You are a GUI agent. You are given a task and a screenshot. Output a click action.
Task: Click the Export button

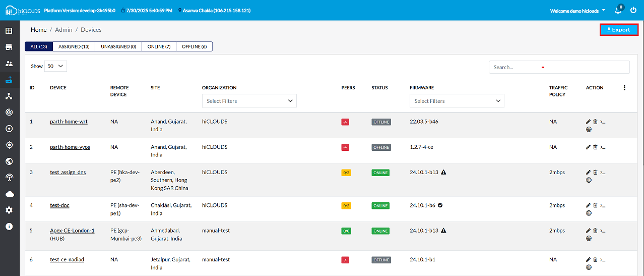click(x=619, y=30)
